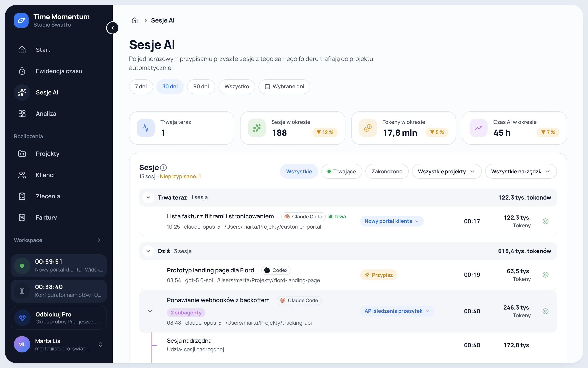Change API śledzenia przesyłek project assignment

tap(397, 311)
